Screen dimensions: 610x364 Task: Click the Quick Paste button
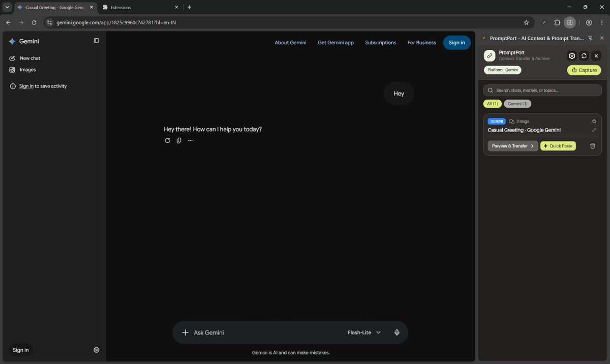tap(558, 146)
